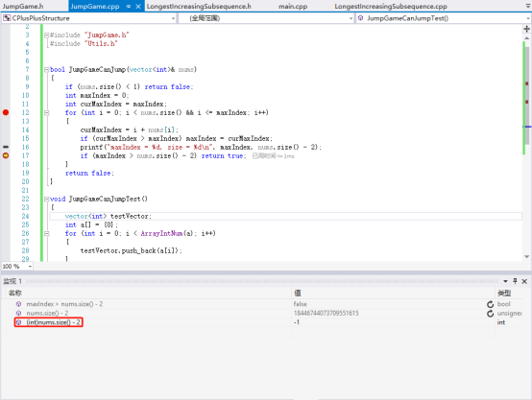The width and height of the screenshot is (532, 400).
Task: Pin the JumpGame.cpp tab
Action: pyautogui.click(x=128, y=7)
